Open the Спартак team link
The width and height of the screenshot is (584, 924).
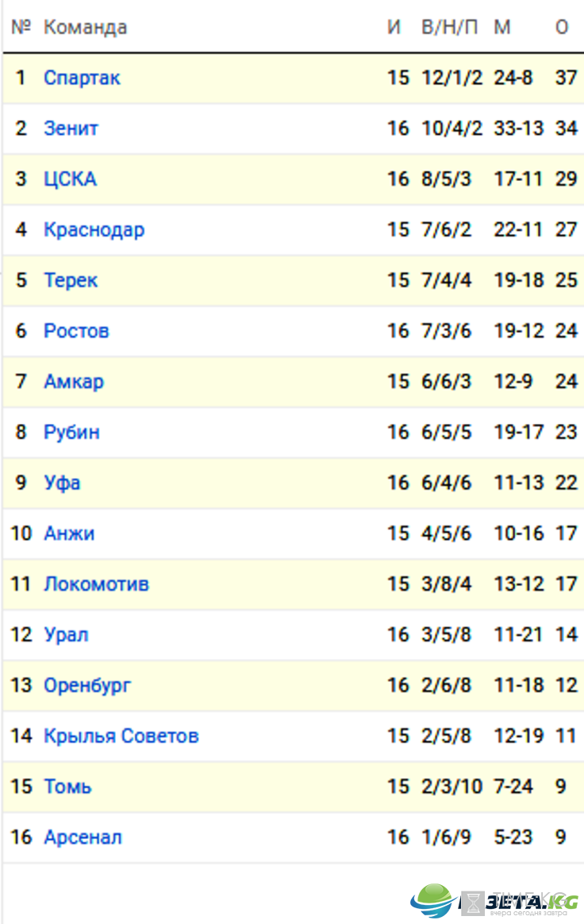[82, 78]
